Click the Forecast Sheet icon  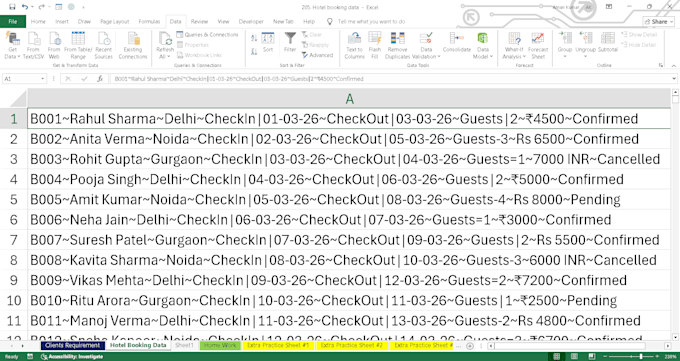click(x=538, y=46)
